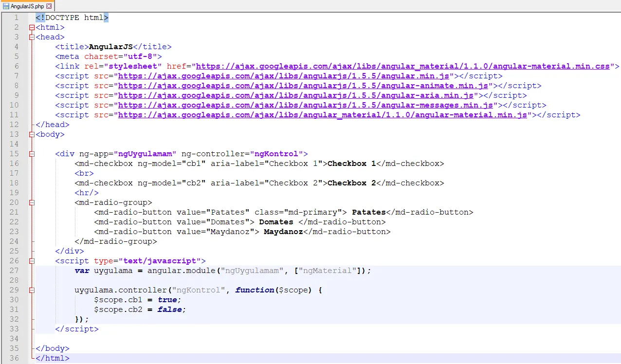The image size is (621, 364).
Task: Collapse the <head> block fold marker
Action: pos(32,37)
